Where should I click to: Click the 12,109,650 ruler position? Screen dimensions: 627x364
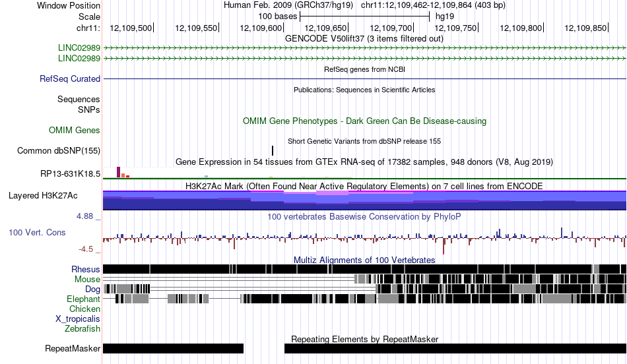(326, 28)
